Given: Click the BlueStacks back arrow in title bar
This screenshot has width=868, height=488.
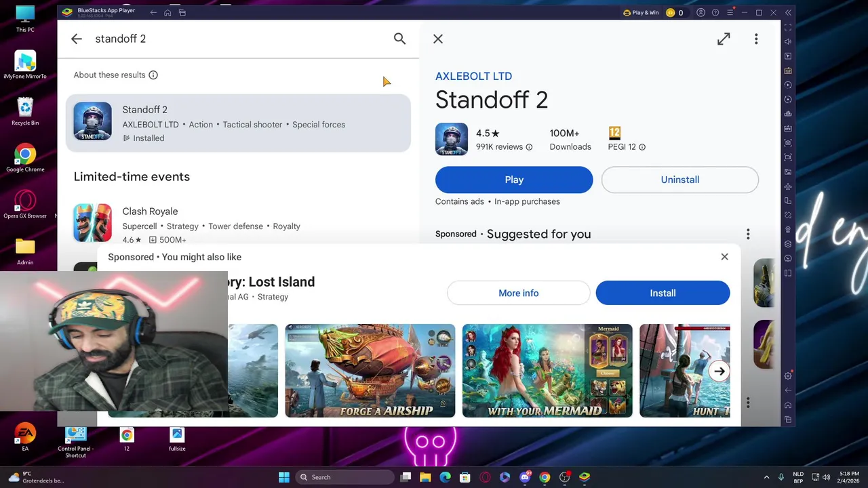Looking at the screenshot, I should [x=153, y=12].
